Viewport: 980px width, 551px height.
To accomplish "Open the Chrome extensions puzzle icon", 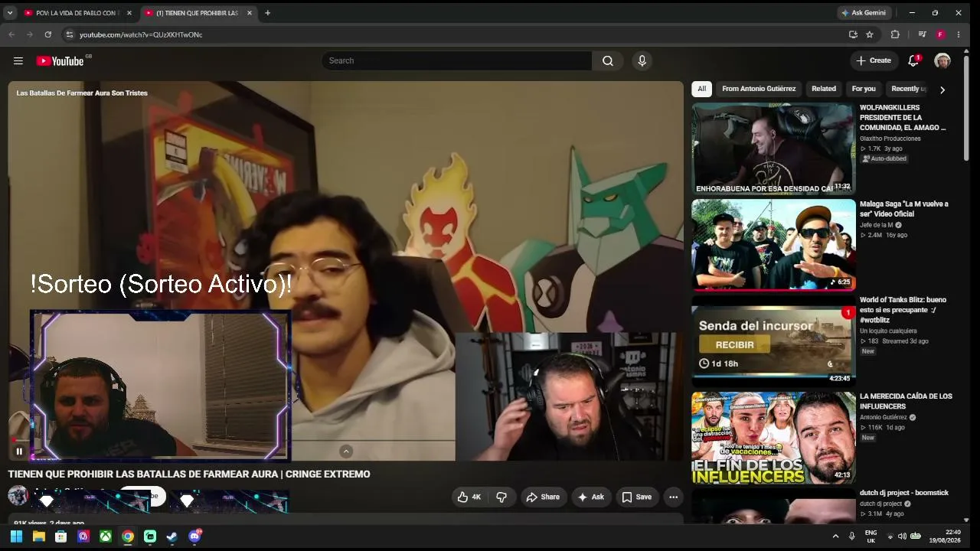I will pyautogui.click(x=895, y=34).
